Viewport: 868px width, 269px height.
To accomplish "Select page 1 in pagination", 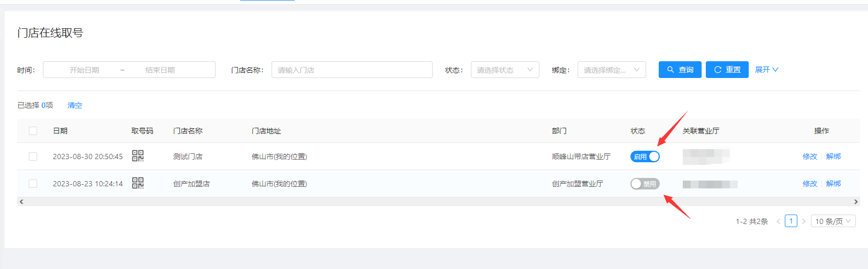I will click(x=791, y=221).
